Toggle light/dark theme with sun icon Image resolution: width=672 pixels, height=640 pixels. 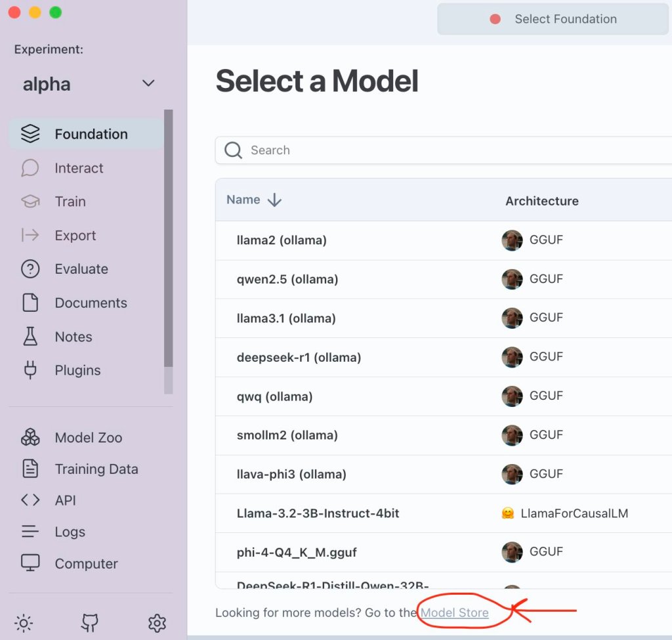[x=24, y=623]
